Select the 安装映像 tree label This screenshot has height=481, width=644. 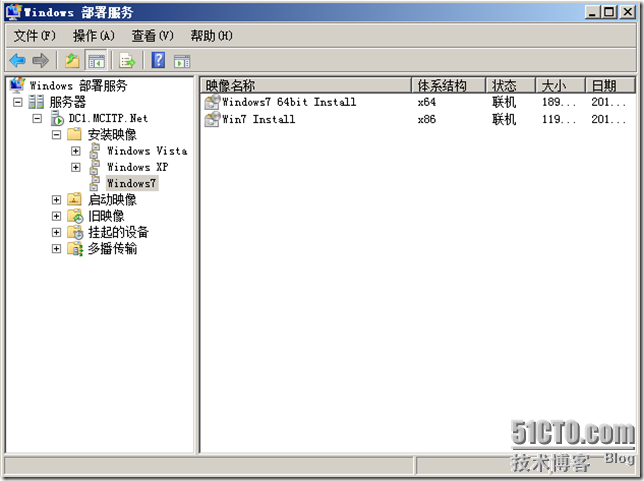click(x=112, y=134)
